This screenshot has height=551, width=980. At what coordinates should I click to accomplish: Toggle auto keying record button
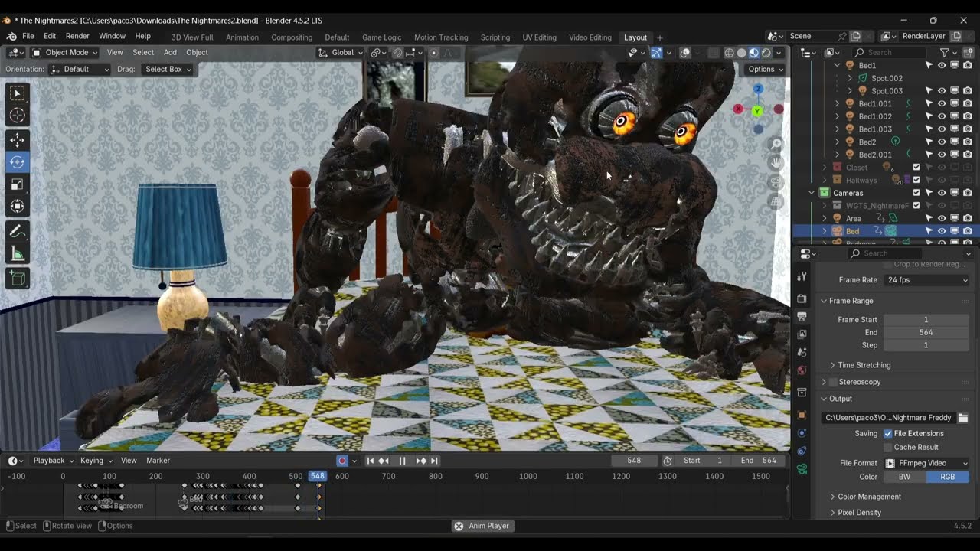pos(342,461)
